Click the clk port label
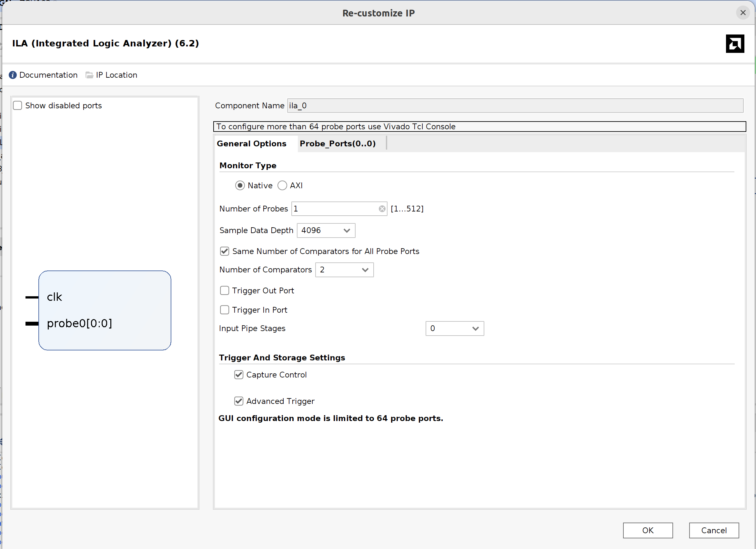Image resolution: width=756 pixels, height=549 pixels. coord(54,297)
